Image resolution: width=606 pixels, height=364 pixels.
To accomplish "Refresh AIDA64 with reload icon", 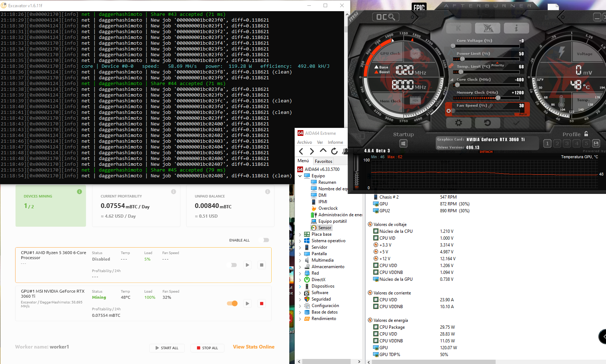I will point(334,151).
